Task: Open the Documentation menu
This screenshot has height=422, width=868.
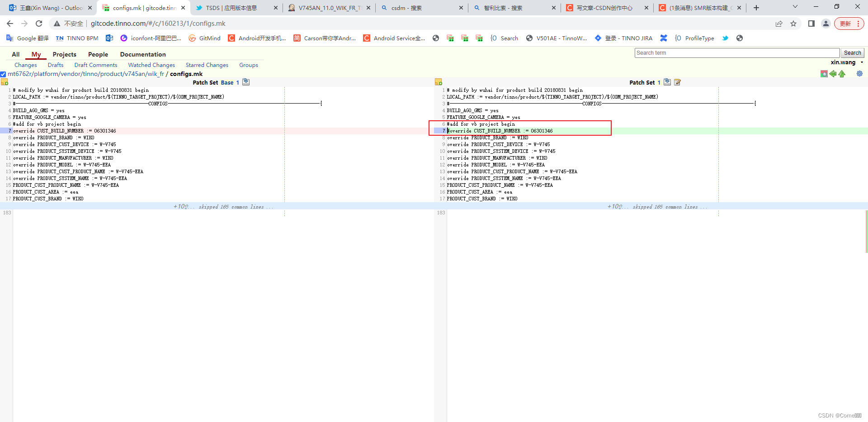Action: (143, 54)
